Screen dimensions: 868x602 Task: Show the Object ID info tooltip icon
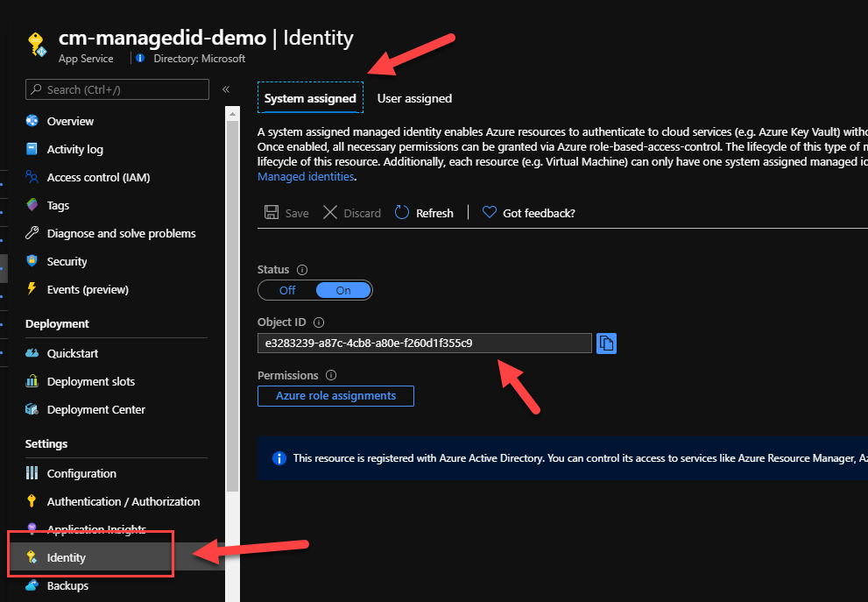tap(319, 322)
